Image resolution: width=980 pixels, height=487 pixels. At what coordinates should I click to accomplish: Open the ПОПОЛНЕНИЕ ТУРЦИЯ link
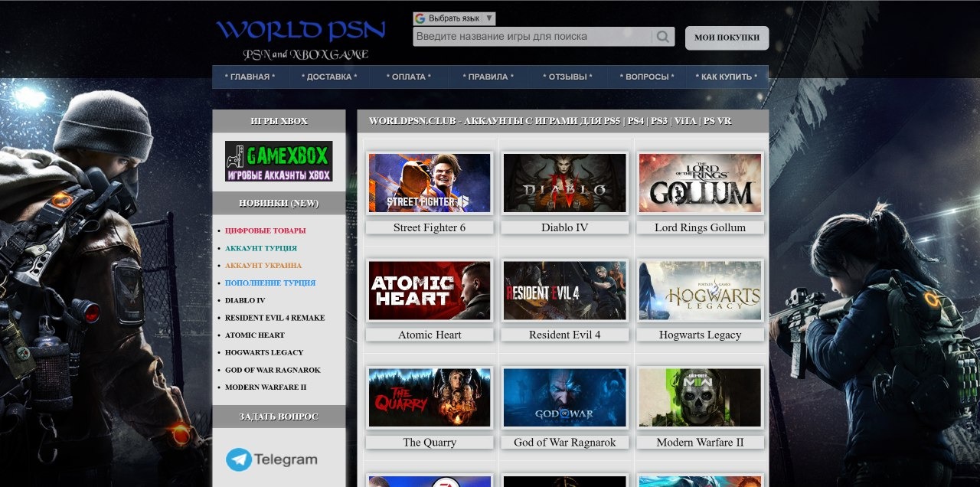click(270, 283)
